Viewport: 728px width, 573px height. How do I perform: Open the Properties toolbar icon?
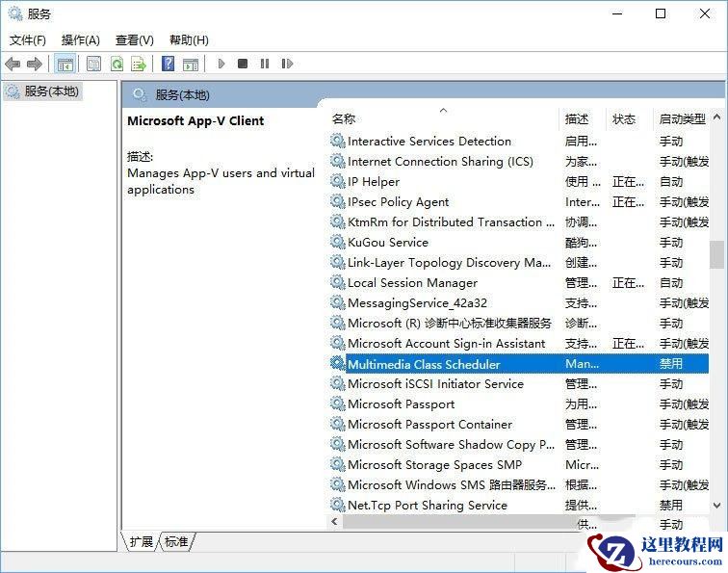(93, 64)
